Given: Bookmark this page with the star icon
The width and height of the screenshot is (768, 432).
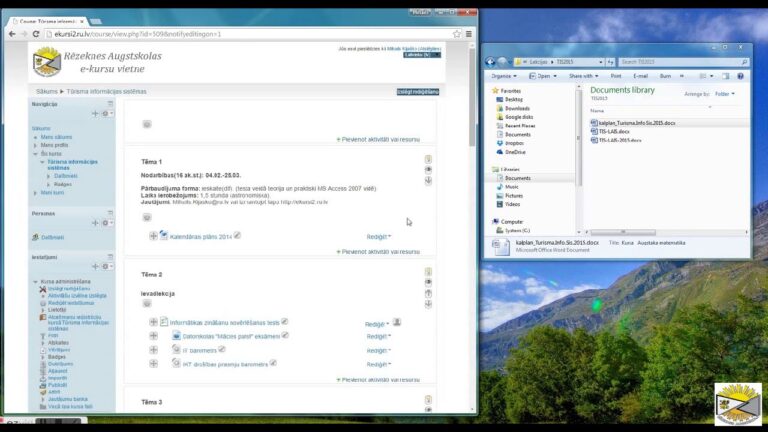Looking at the screenshot, I should (x=457, y=34).
